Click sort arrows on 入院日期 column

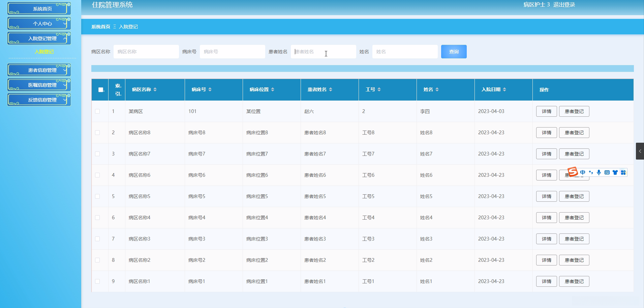point(504,89)
